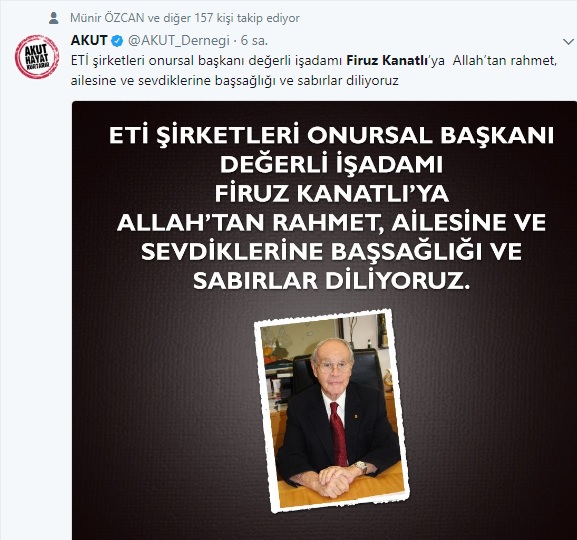The image size is (577, 540).
Task: Click image line 'SEVDİKLERİNE BAŞSAĞLIĞI VE'
Action: [331, 251]
